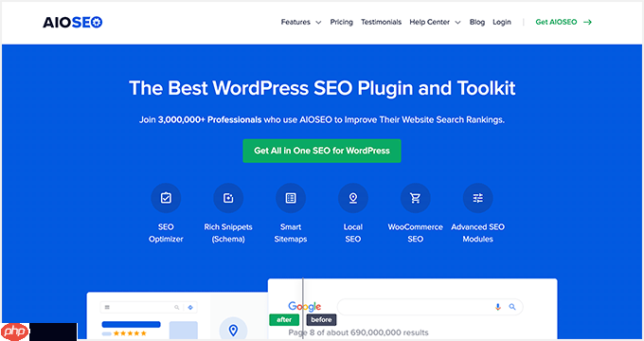This screenshot has height=341, width=644.
Task: Click the AIOSEO logo
Action: 72,22
